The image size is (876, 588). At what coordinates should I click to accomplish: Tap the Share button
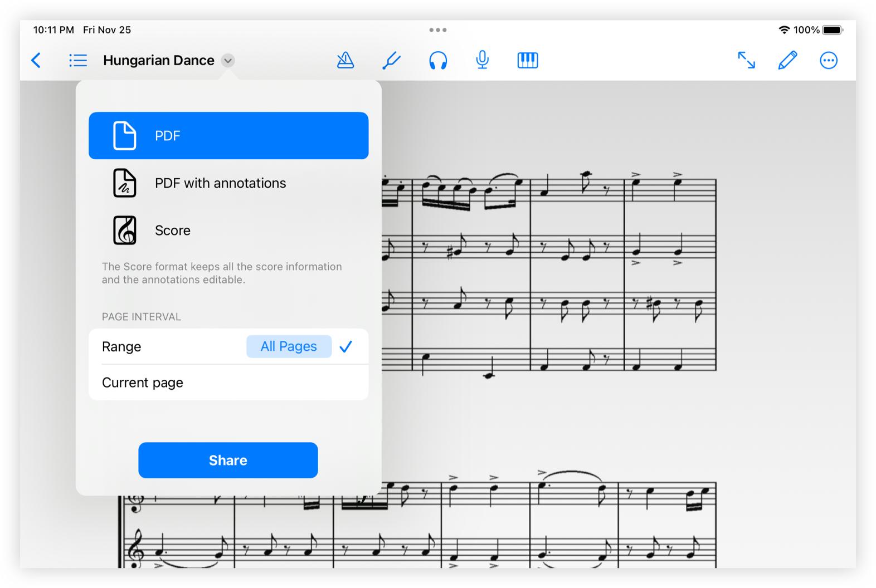coord(228,460)
